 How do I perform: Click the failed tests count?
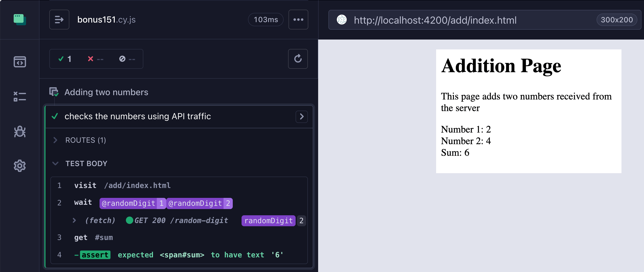[95, 59]
